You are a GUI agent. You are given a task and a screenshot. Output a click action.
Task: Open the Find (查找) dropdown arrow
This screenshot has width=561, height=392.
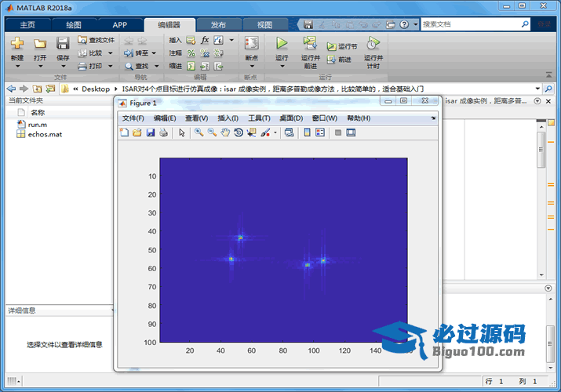coord(156,66)
